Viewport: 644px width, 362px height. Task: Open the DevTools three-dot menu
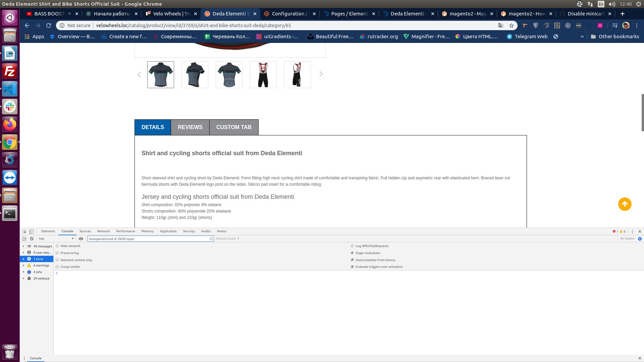[x=632, y=231]
